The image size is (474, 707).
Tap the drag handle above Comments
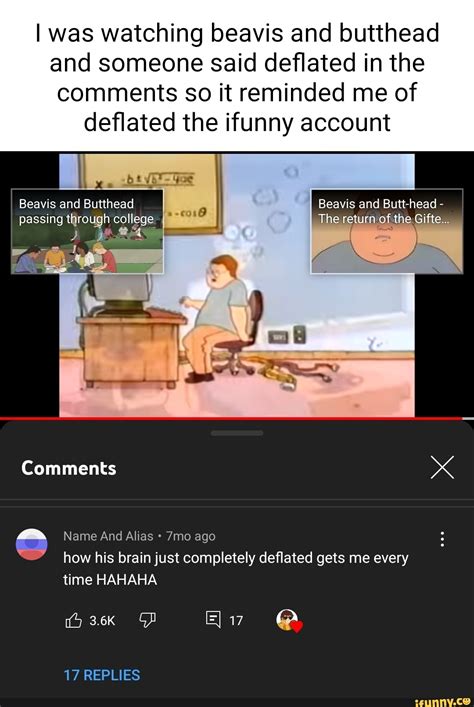tap(237, 433)
